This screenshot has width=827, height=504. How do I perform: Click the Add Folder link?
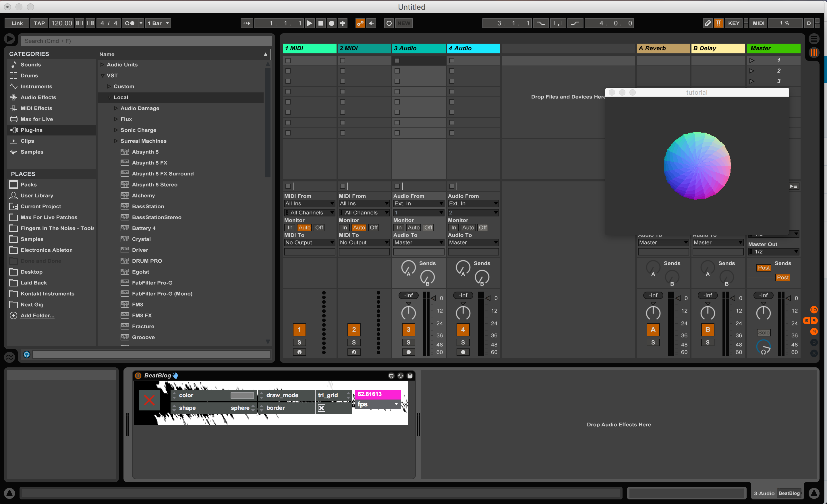37,315
